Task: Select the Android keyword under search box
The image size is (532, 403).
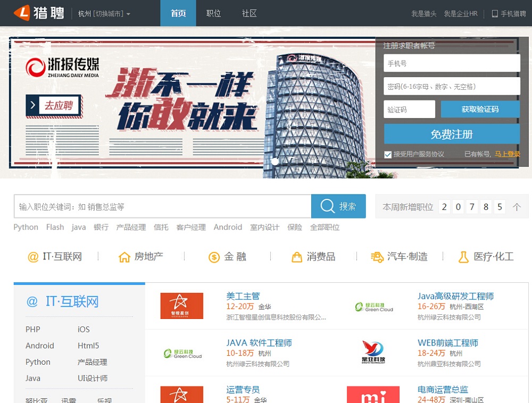Action: pyautogui.click(x=228, y=227)
